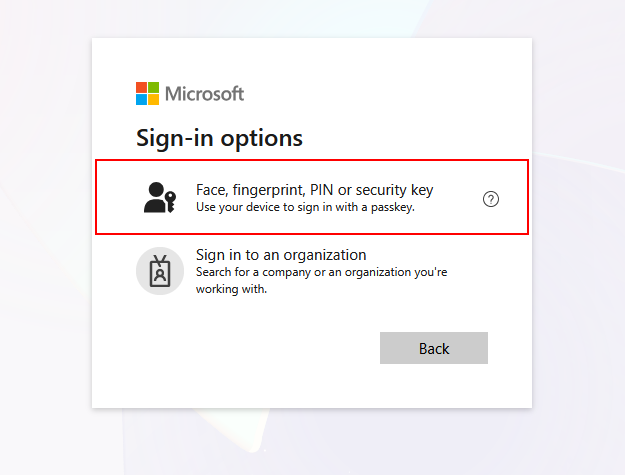The image size is (625, 475).
Task: Click the Microsoft wordmark text
Action: pos(204,94)
